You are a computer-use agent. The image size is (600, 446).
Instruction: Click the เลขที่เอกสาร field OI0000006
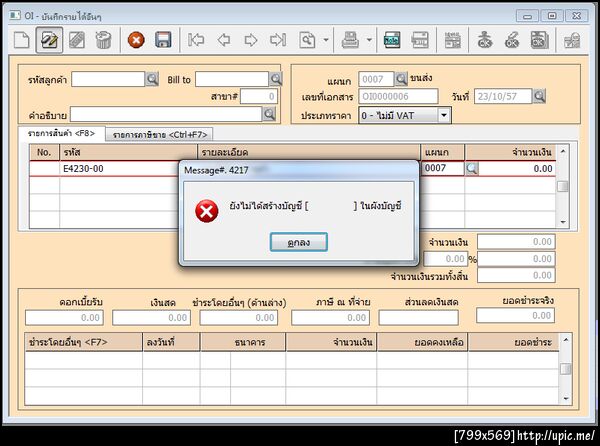pos(398,96)
